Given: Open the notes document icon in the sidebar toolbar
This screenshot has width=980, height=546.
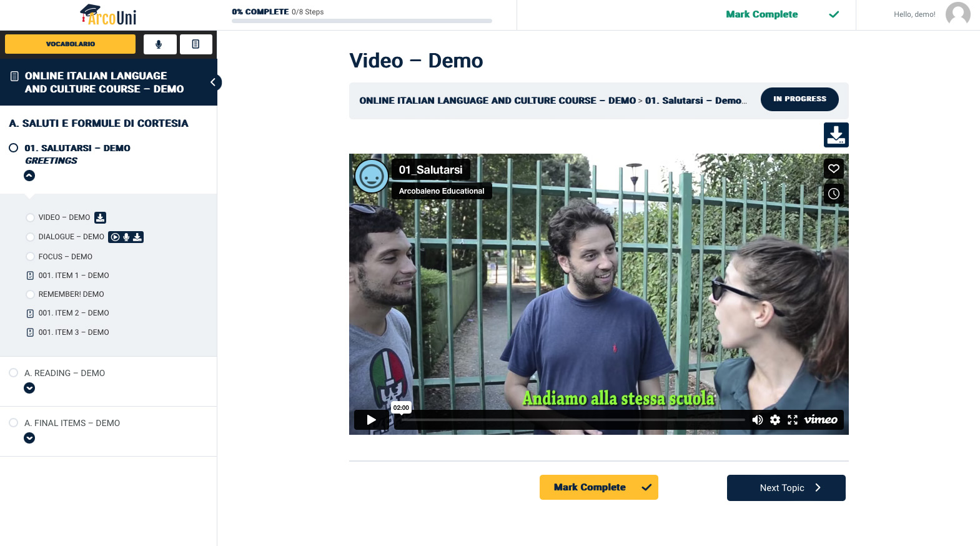Looking at the screenshot, I should point(196,44).
